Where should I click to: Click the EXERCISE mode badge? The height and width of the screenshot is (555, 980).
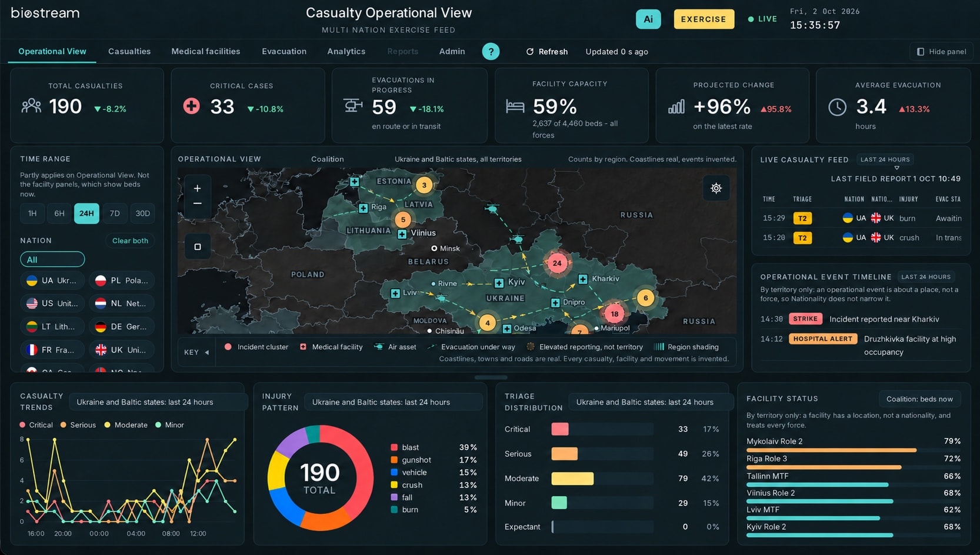(x=704, y=19)
